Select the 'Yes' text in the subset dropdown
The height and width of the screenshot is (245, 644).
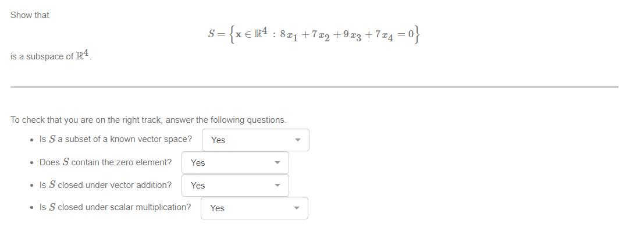tap(218, 140)
